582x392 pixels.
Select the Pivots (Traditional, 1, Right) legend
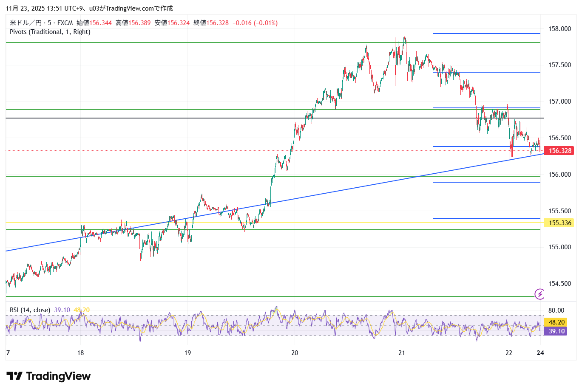[x=50, y=32]
